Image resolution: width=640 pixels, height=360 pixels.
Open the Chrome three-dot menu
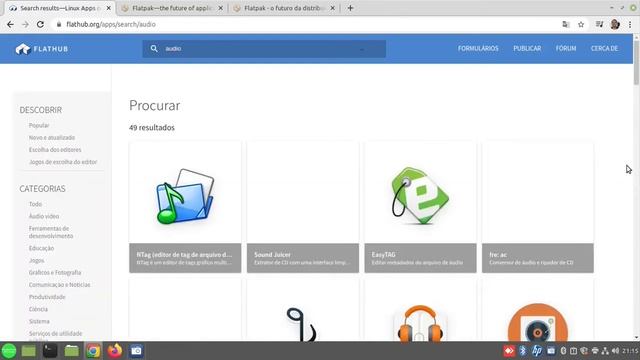630,24
